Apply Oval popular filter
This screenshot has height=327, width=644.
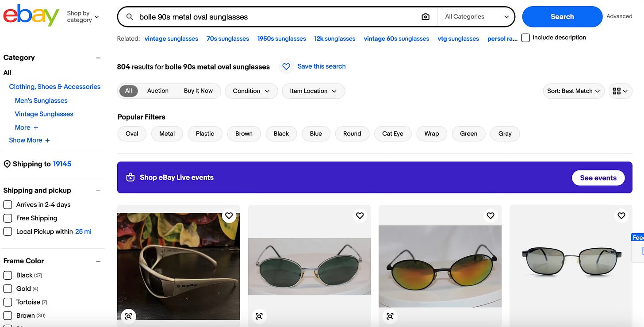pyautogui.click(x=132, y=134)
